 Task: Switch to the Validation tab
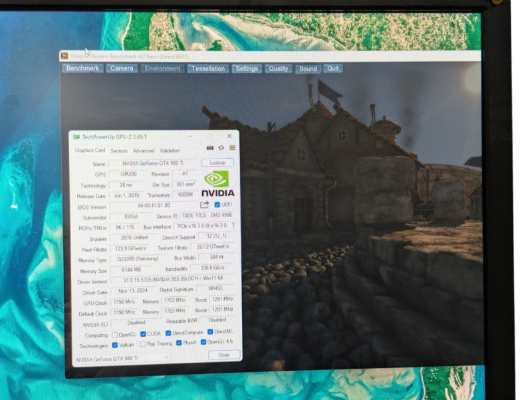point(170,150)
